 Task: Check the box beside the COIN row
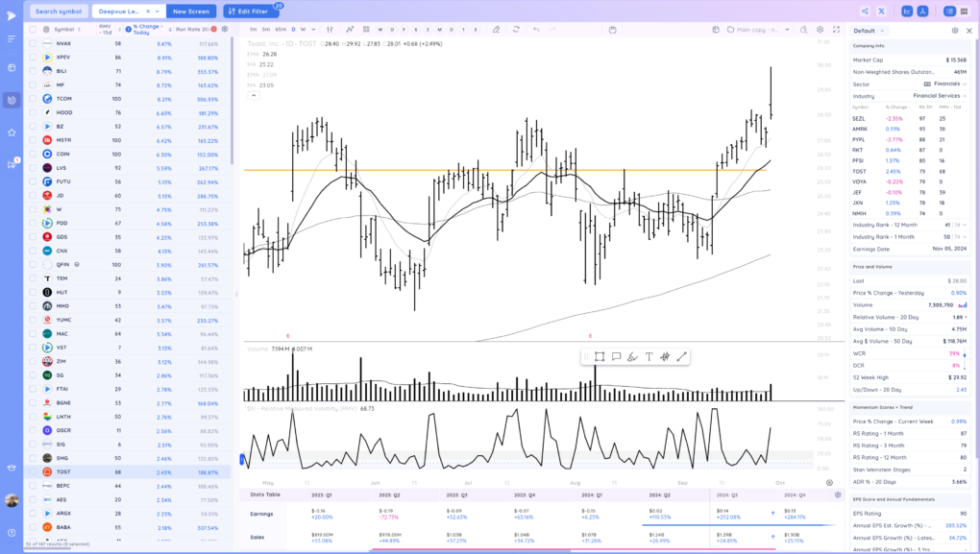coord(33,154)
